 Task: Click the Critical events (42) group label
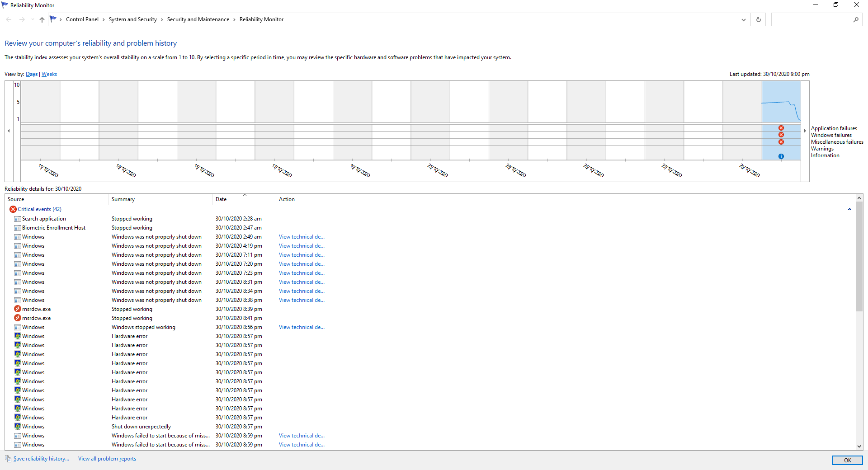(39, 209)
